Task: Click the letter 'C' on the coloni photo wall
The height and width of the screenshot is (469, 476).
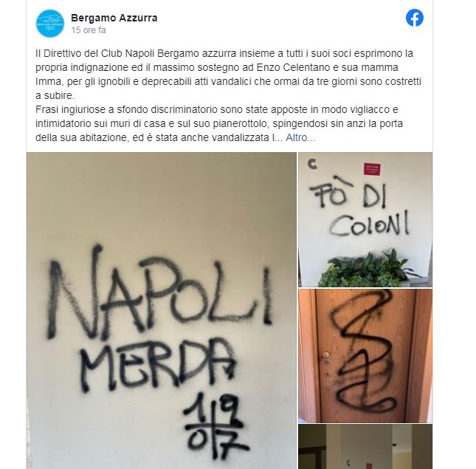Action: tap(312, 164)
